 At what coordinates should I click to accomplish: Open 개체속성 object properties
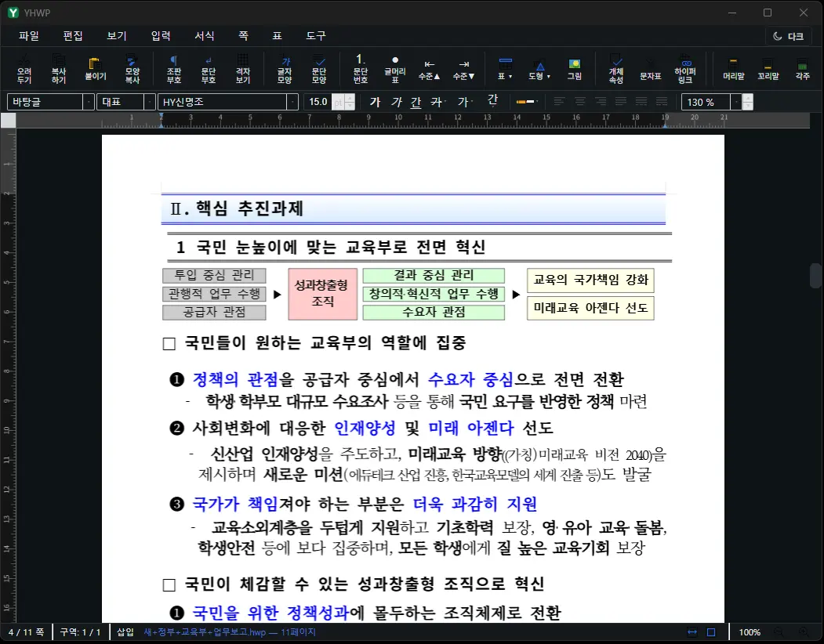pyautogui.click(x=616, y=70)
